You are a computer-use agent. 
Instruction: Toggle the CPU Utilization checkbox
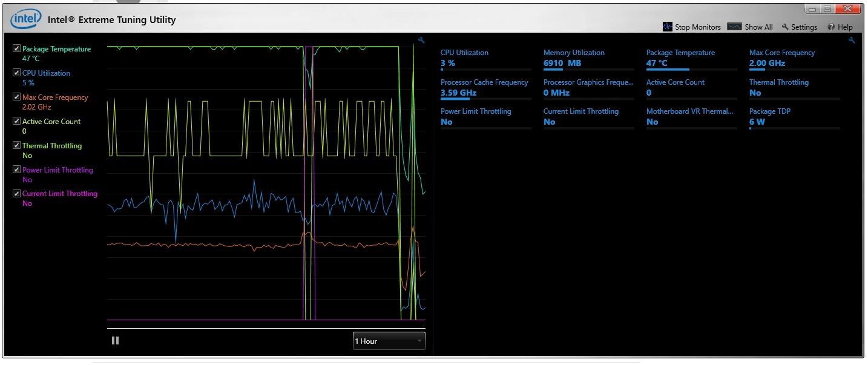(16, 73)
